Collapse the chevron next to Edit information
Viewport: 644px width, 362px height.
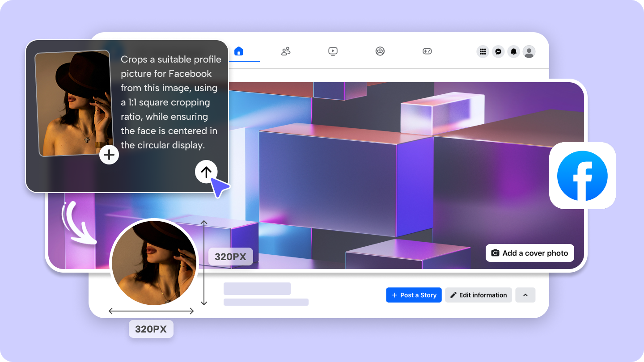coord(525,295)
